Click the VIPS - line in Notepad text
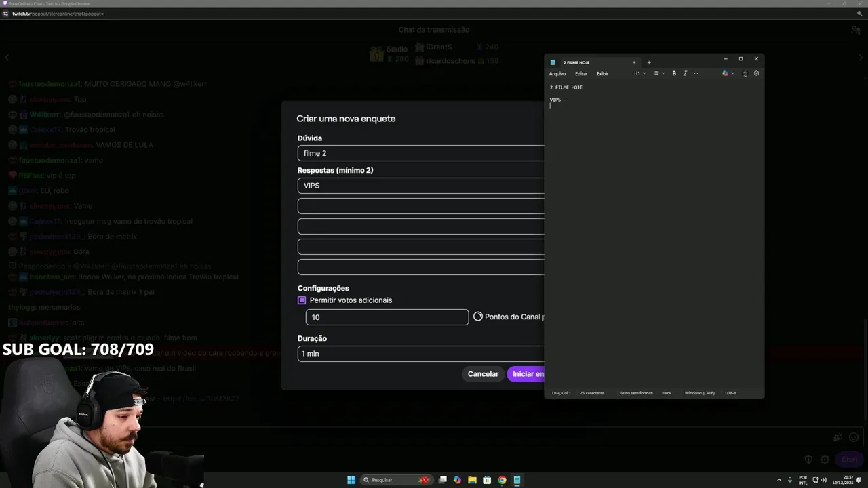Image resolution: width=868 pixels, height=488 pixels. point(557,100)
